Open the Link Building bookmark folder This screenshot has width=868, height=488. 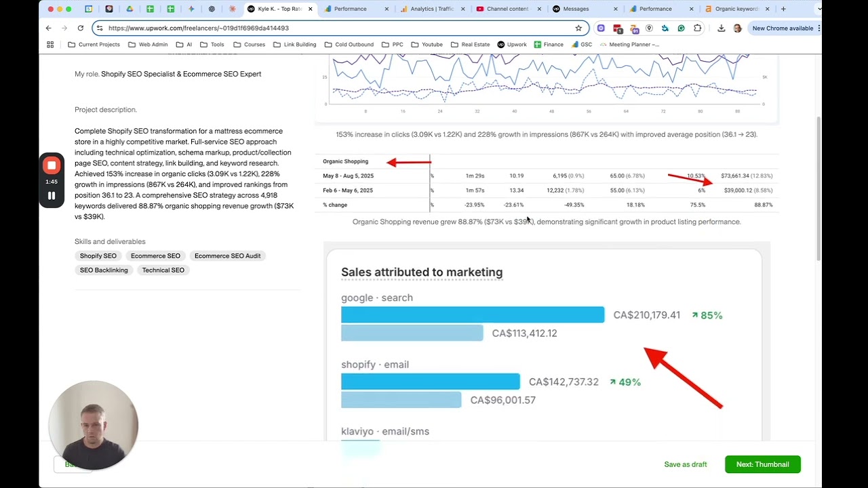(294, 44)
